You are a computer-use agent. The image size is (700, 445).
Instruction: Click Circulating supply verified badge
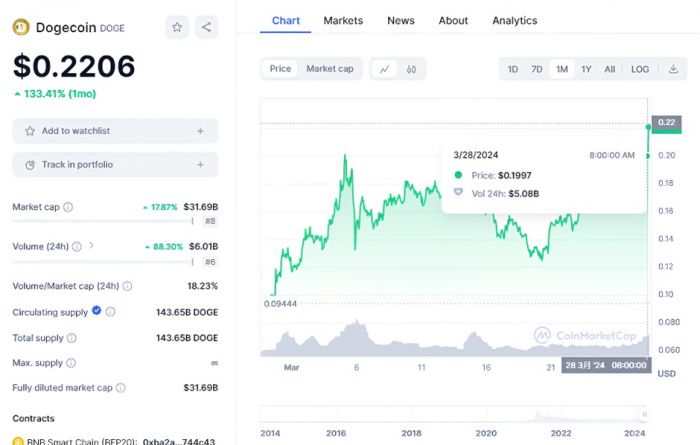97,311
